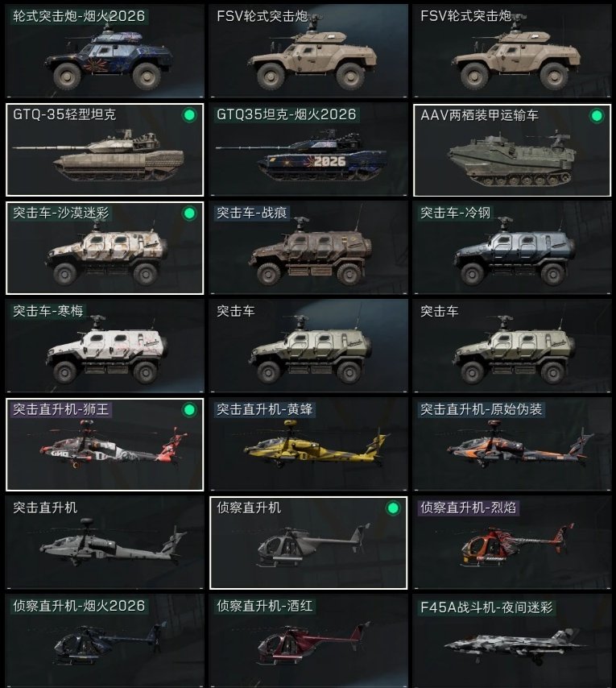
Task: Select the 突击直升机-原始伪装 helicopter skin
Action: [x=512, y=445]
